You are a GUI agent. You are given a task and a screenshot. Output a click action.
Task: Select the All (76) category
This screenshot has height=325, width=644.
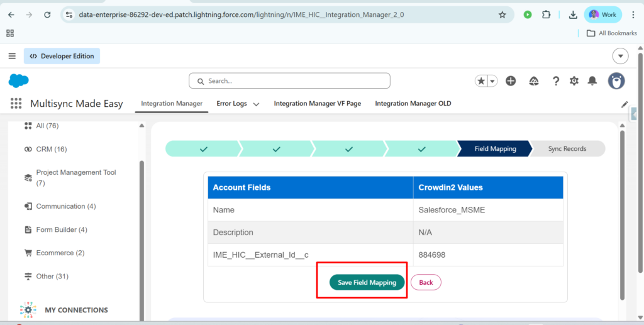(x=41, y=126)
